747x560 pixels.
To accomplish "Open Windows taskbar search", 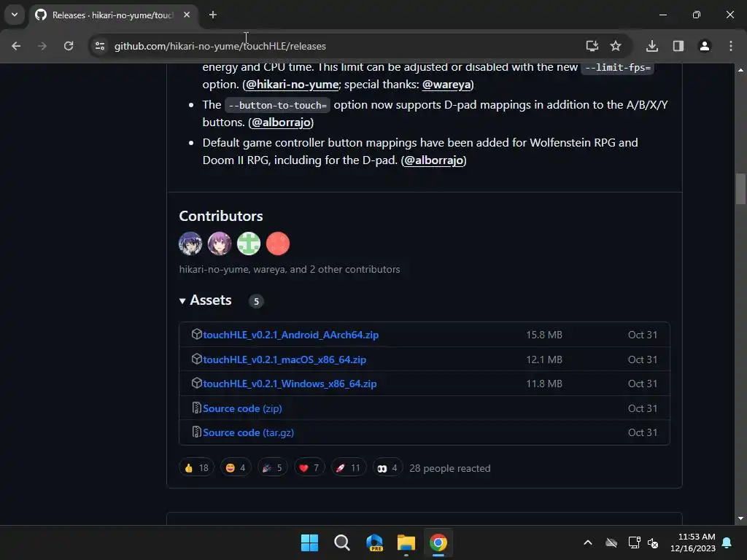I will point(341,542).
